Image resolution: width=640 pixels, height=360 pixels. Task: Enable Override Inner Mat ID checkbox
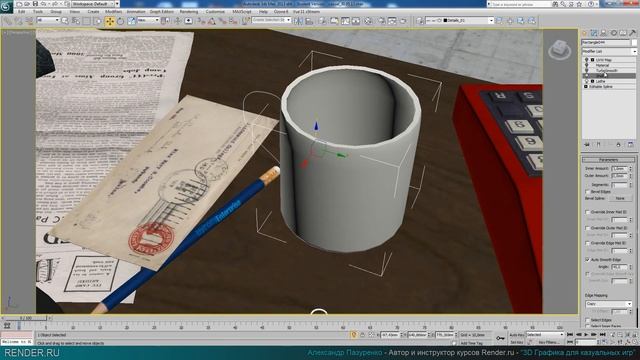[587, 212]
